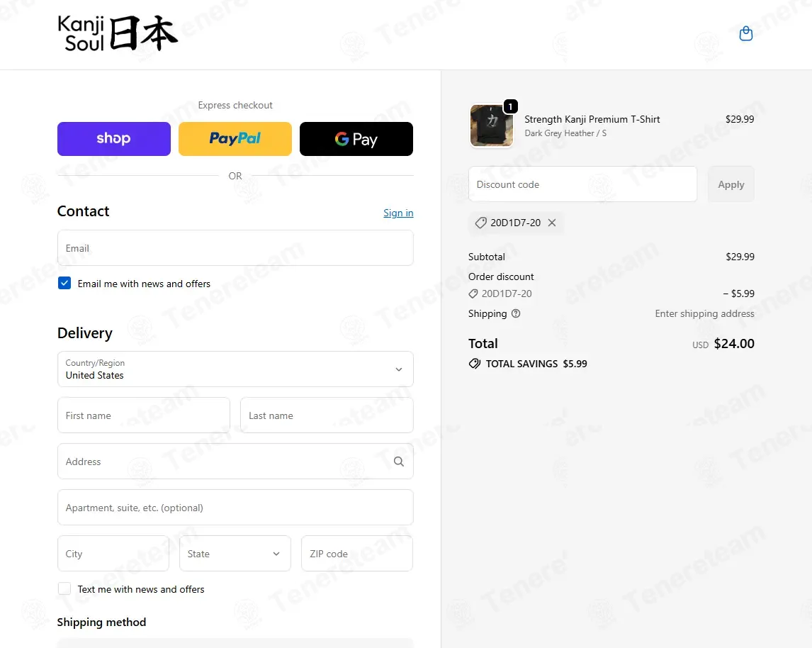The image size is (812, 648).
Task: Click the Kanji Soul logo
Action: (118, 33)
